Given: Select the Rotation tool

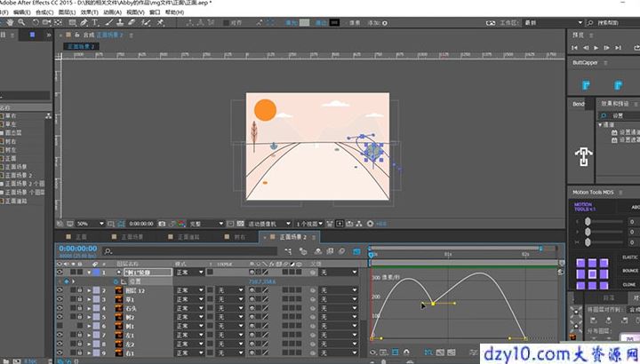Looking at the screenshot, I should [36, 22].
